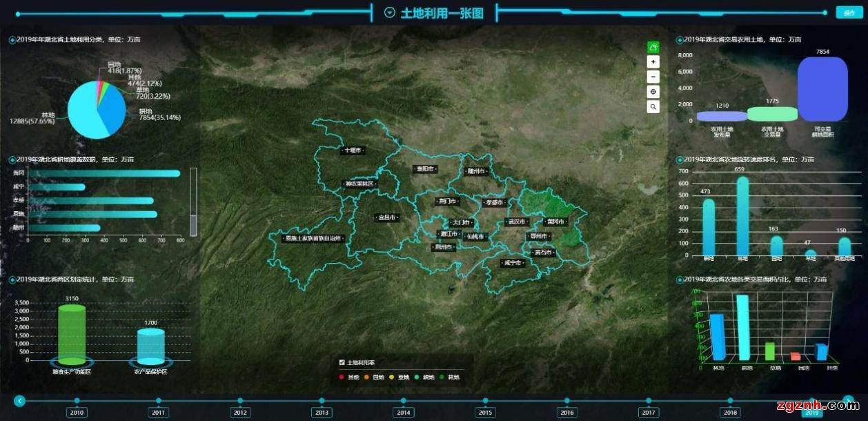Viewport: 868px width, 421px height.
Task: Toggle the green 林地 legend dot
Action: [442, 378]
